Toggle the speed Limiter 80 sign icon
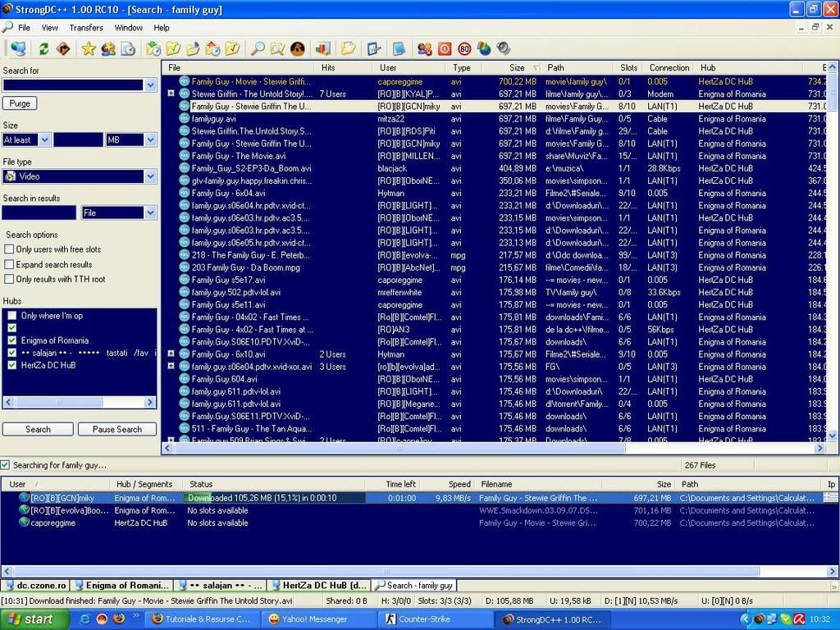 click(464, 48)
